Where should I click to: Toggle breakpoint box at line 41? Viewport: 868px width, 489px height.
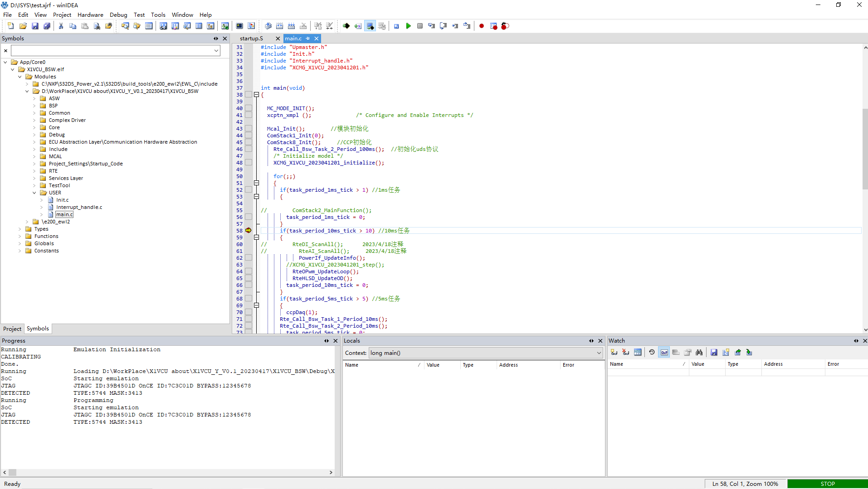pos(249,115)
